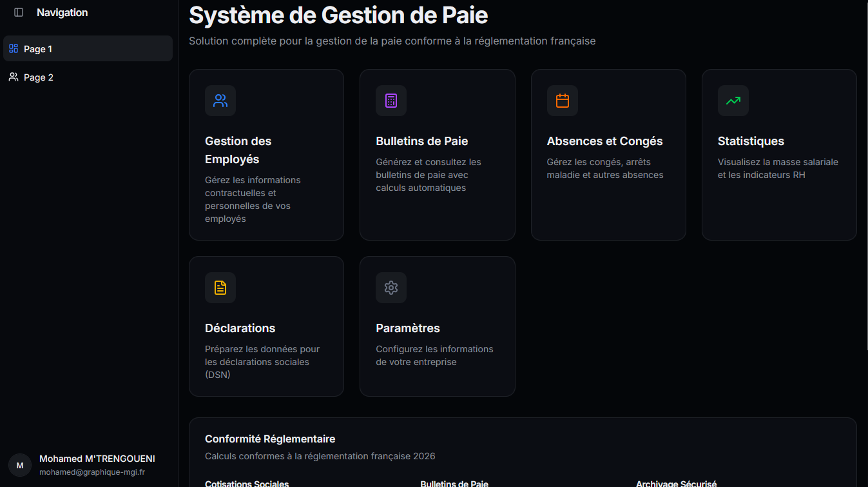Open the profile avatar with the letter M
Image resolution: width=868 pixels, height=487 pixels.
coord(19,464)
